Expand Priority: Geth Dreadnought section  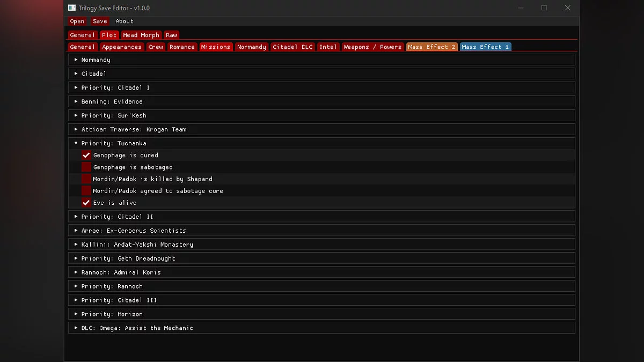tap(321, 258)
